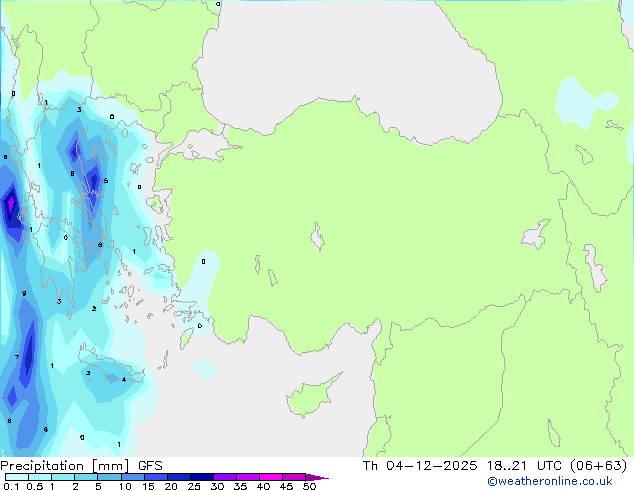Click the 0.5–1 mm legend swatch

click(40, 477)
